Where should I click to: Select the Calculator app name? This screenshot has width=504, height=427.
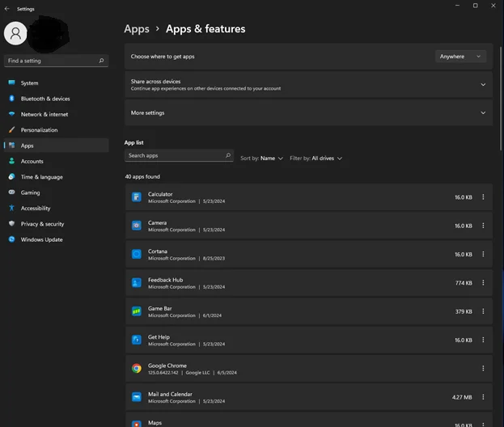coord(160,194)
